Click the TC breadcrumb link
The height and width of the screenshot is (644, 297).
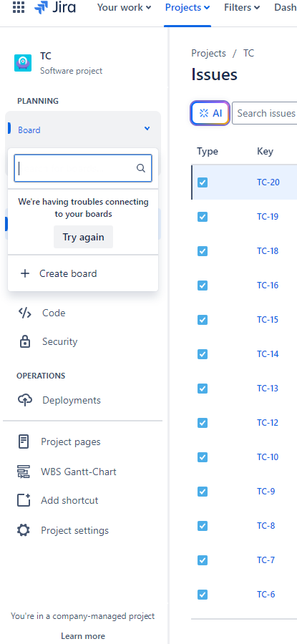coord(248,54)
